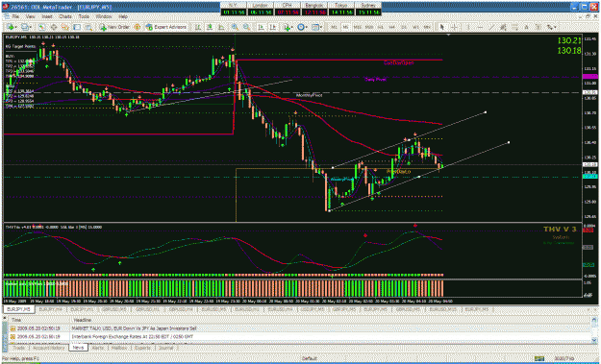Screen dimensions: 601x364
Task: Open the Indicators list icon
Action: pos(287,27)
